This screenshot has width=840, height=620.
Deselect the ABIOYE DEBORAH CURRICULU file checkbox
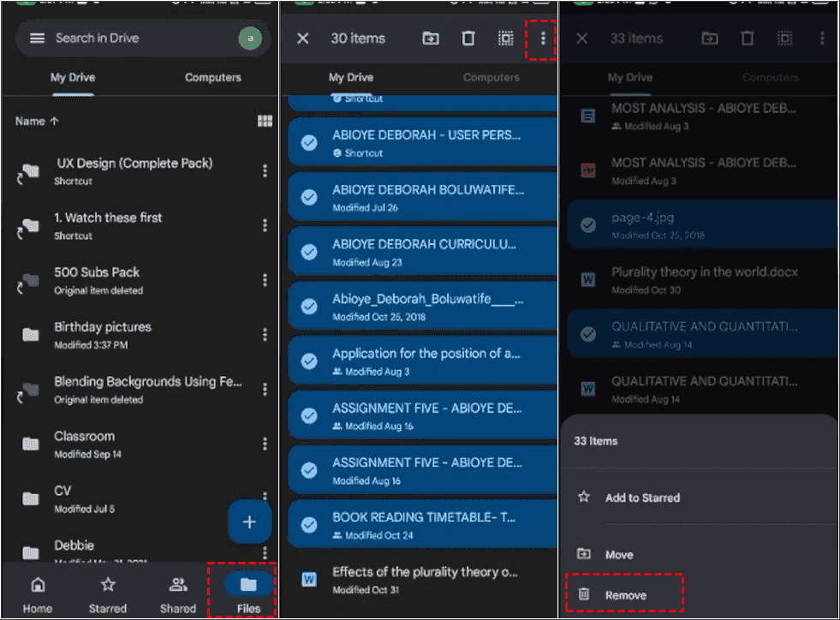click(309, 253)
